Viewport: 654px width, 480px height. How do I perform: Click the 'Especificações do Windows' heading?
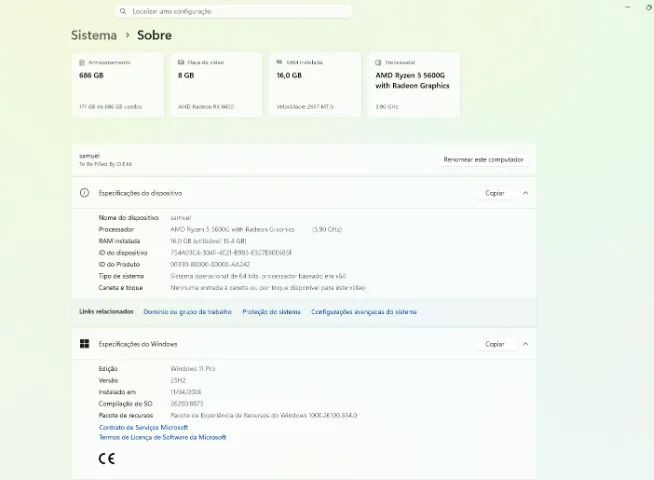click(138, 344)
